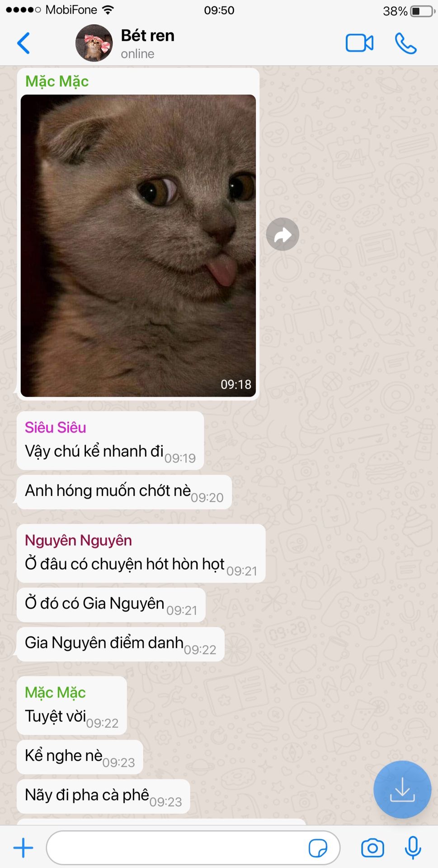Open the cat photo sent by Mặc Mặc
The image size is (438, 868).
coord(138,245)
